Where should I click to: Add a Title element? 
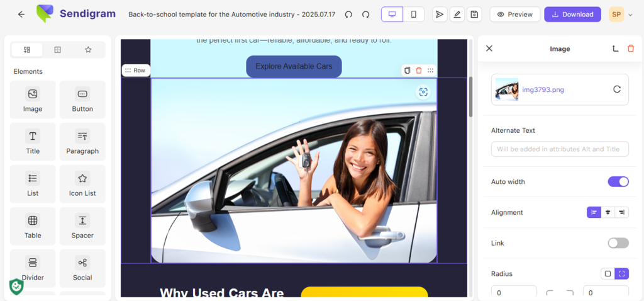tap(33, 142)
